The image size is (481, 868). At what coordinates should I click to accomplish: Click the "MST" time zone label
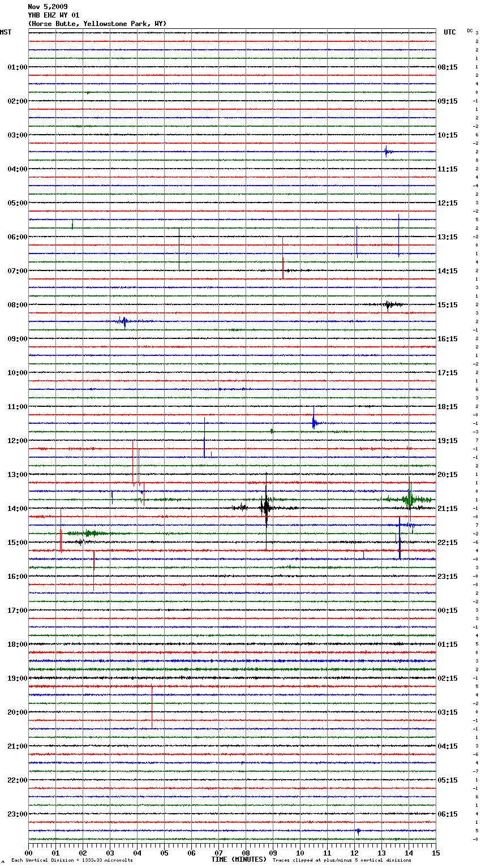(6, 32)
